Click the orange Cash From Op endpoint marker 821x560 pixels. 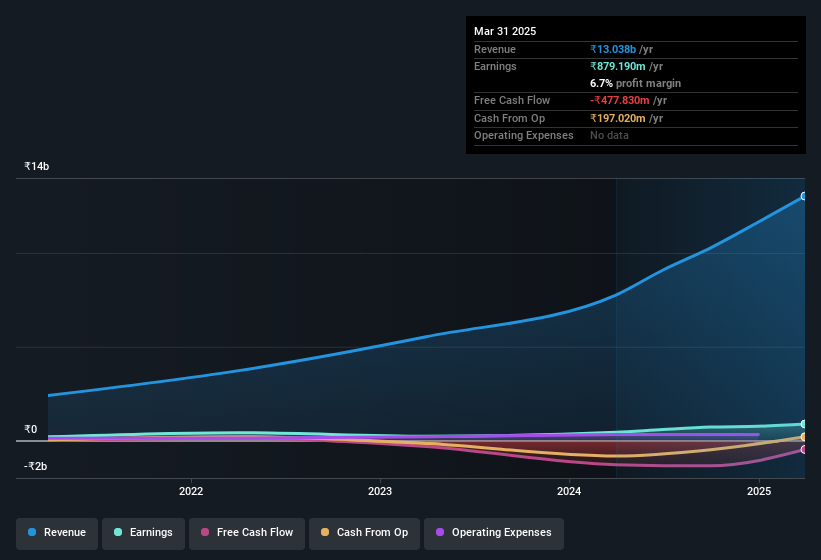coord(804,436)
